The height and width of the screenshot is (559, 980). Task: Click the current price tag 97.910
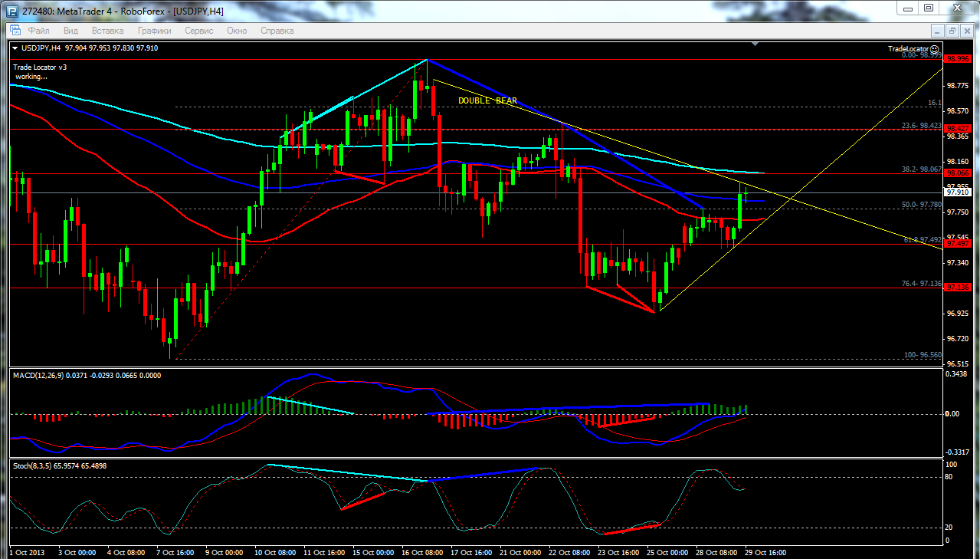tap(956, 192)
